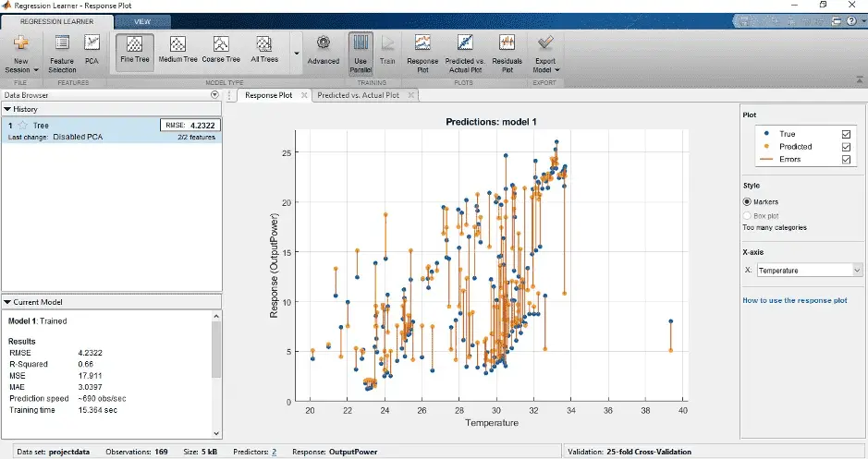Click the 'R-Squared' value 0.66
The image size is (868, 459).
point(86,364)
